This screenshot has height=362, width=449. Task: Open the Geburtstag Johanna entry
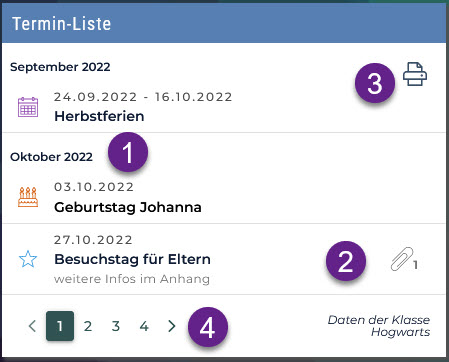click(224, 197)
